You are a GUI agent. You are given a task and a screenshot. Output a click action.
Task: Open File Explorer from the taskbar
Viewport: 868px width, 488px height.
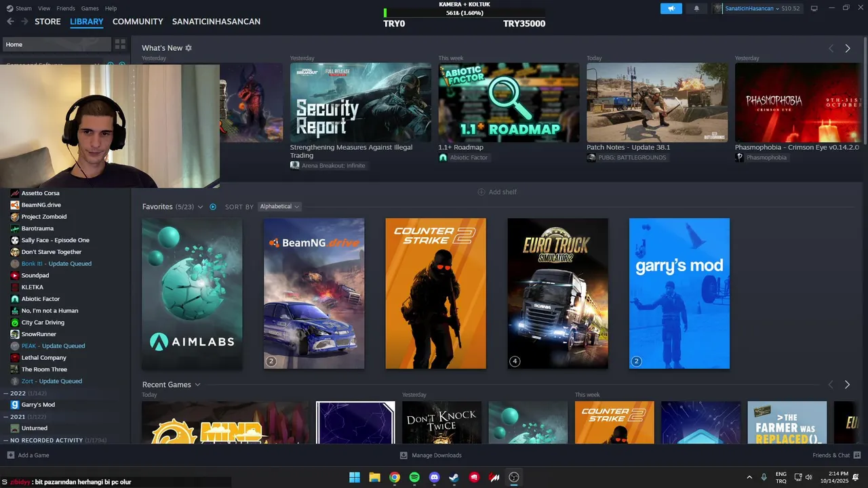[374, 477]
